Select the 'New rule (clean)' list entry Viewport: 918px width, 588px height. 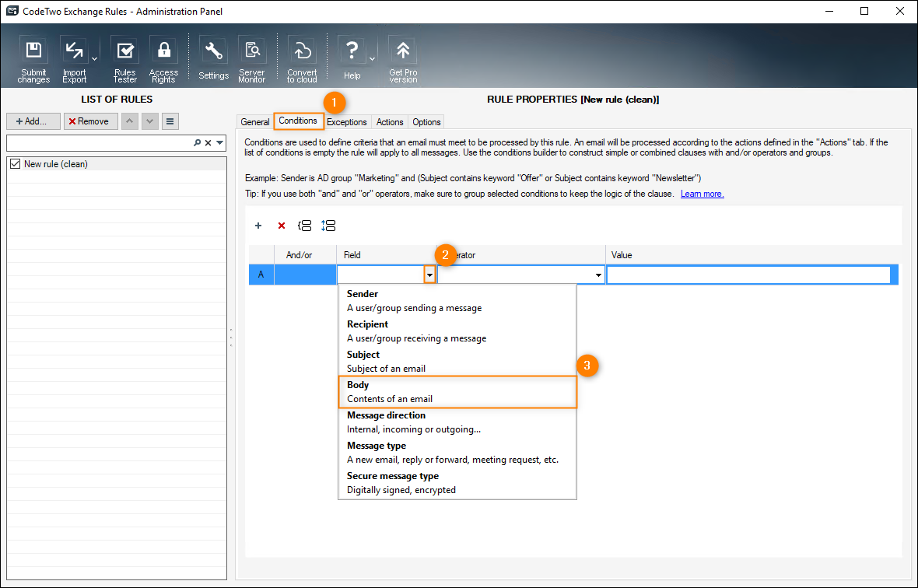pos(117,164)
